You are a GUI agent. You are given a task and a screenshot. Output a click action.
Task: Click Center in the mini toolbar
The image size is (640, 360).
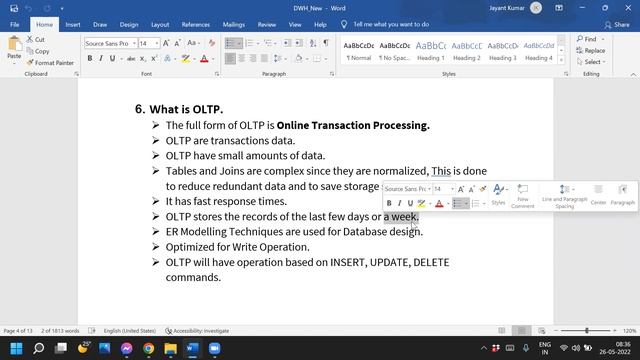598,195
